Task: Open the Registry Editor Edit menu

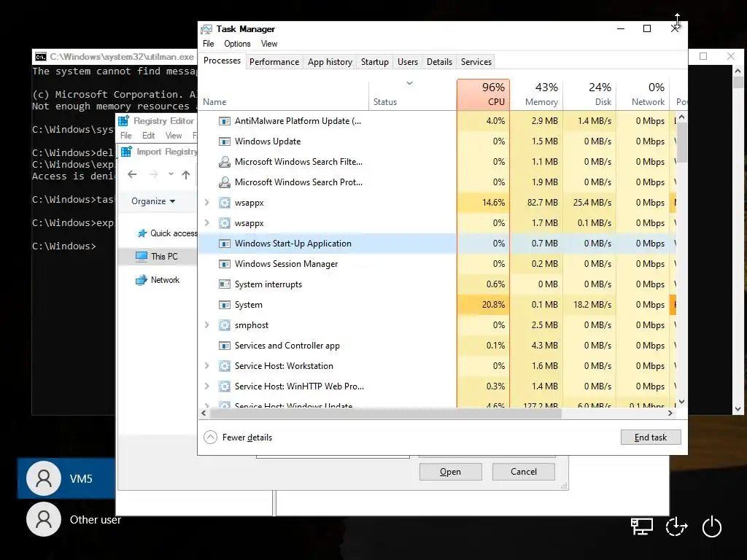Action: tap(148, 136)
